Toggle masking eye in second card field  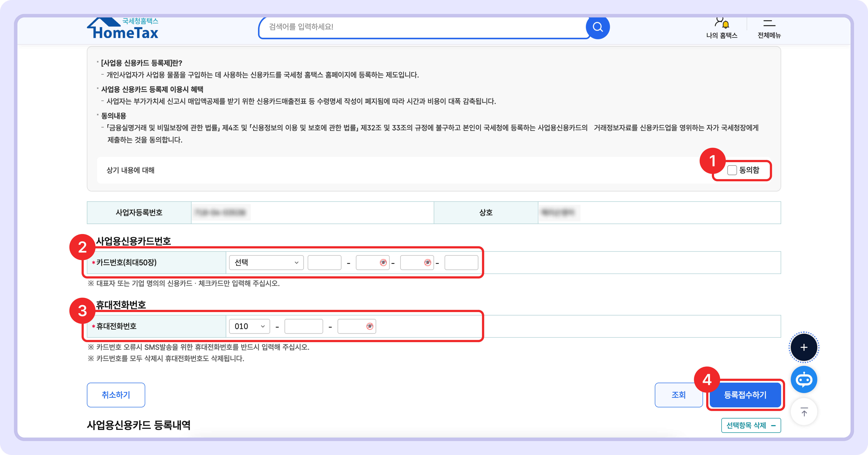(x=383, y=262)
